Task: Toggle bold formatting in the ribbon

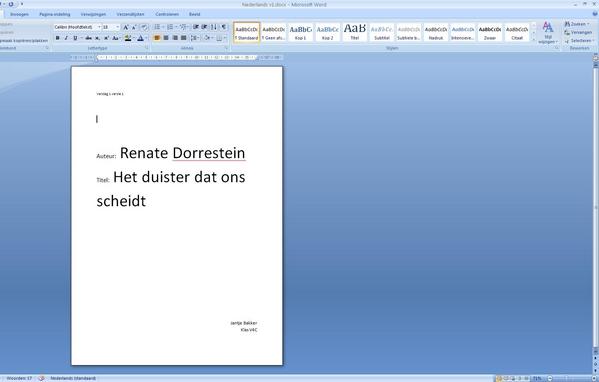Action: point(58,38)
